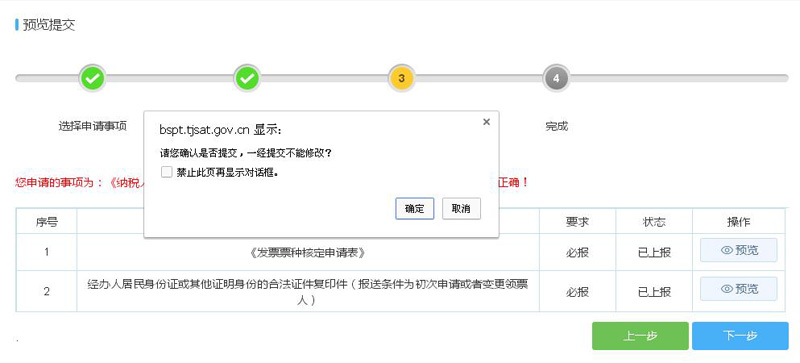
Task: Click the 《发票票种核定申请表》 row text
Action: [x=308, y=253]
